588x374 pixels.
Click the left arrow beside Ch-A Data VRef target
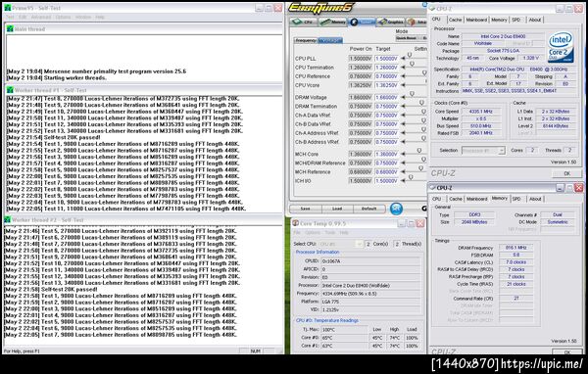403,116
